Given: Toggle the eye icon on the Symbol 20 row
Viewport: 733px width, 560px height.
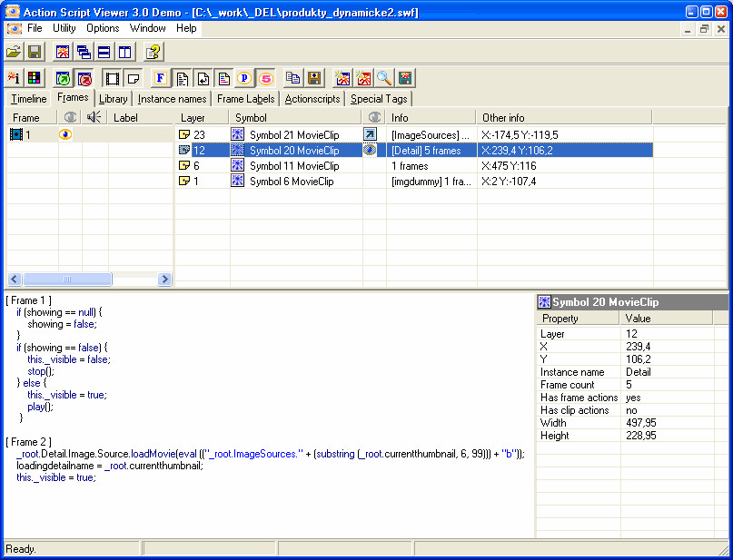Looking at the screenshot, I should click(370, 151).
